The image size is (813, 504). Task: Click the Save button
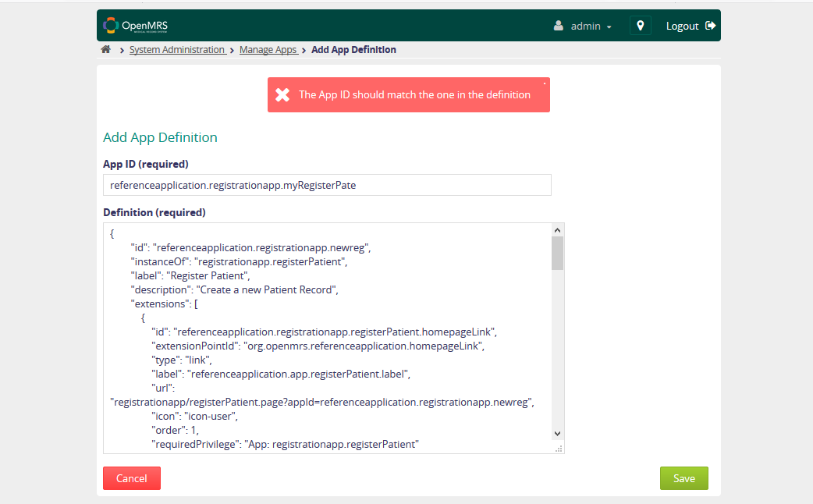point(684,478)
